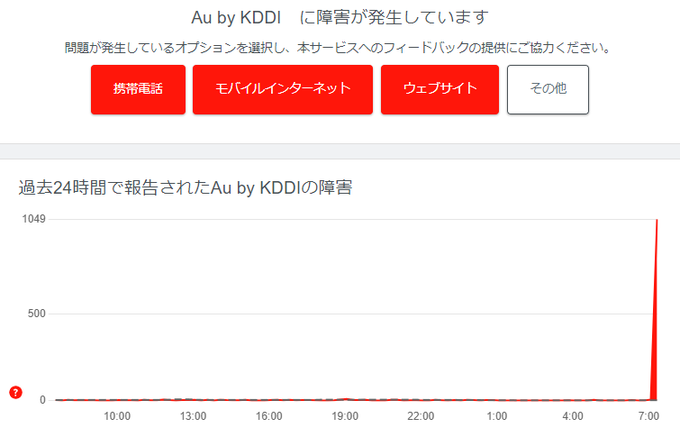Click the 4:00 time axis label
The width and height of the screenshot is (680, 446).
click(573, 416)
